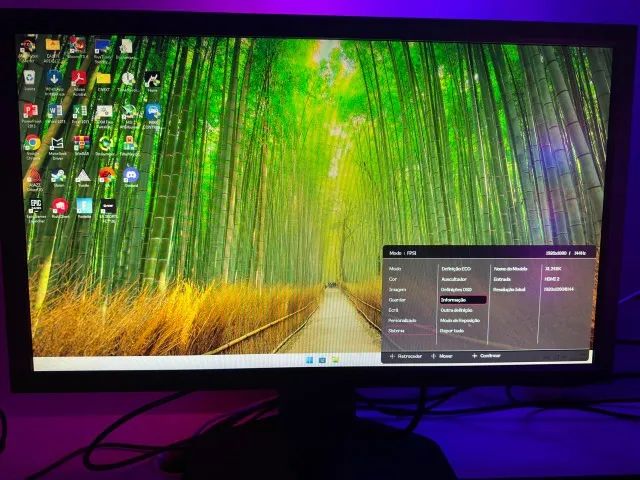Click the HDMI 2 input value
Image resolution: width=640 pixels, height=480 pixels.
tap(552, 279)
